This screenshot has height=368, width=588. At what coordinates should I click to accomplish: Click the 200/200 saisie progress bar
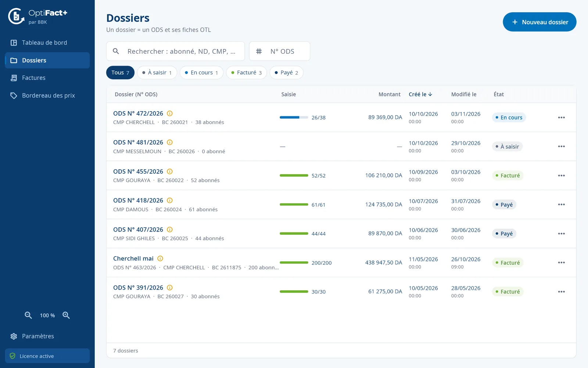click(x=294, y=263)
